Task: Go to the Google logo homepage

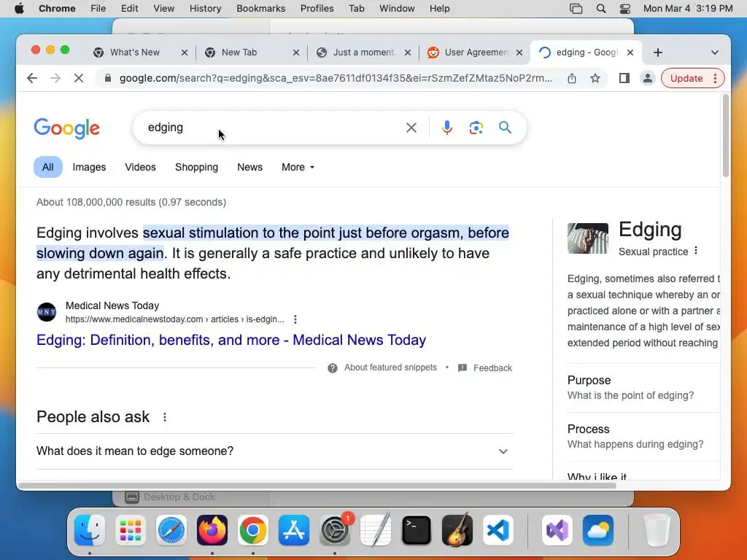Action: click(66, 128)
